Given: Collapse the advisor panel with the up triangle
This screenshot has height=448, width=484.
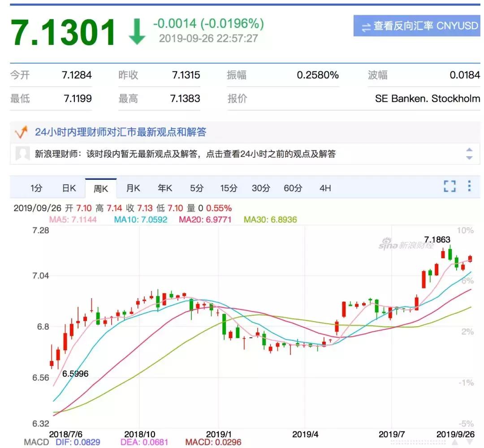Looking at the screenshot, I should pyautogui.click(x=470, y=149).
